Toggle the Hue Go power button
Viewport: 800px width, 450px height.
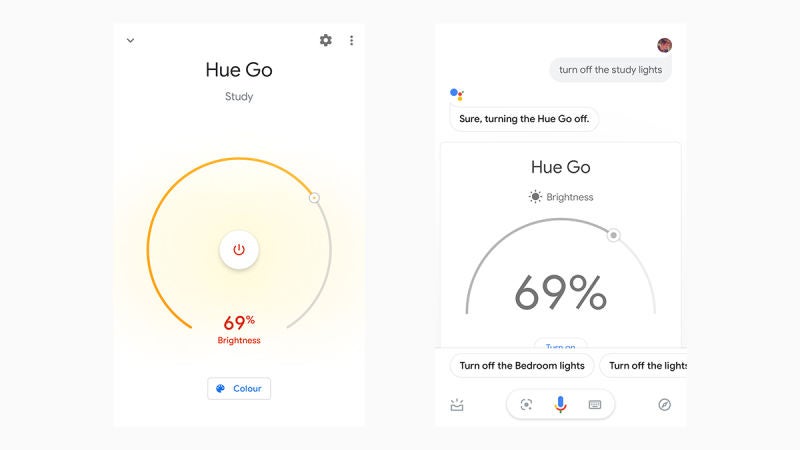click(x=239, y=250)
